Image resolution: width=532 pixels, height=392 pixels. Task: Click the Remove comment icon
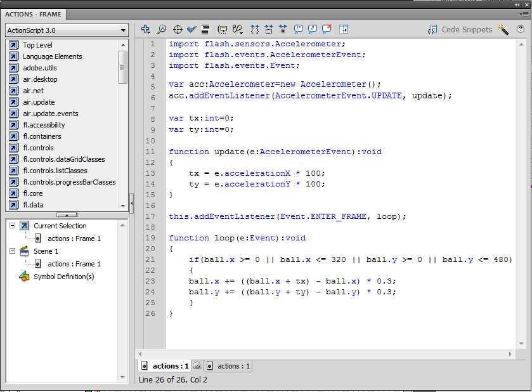coord(327,29)
